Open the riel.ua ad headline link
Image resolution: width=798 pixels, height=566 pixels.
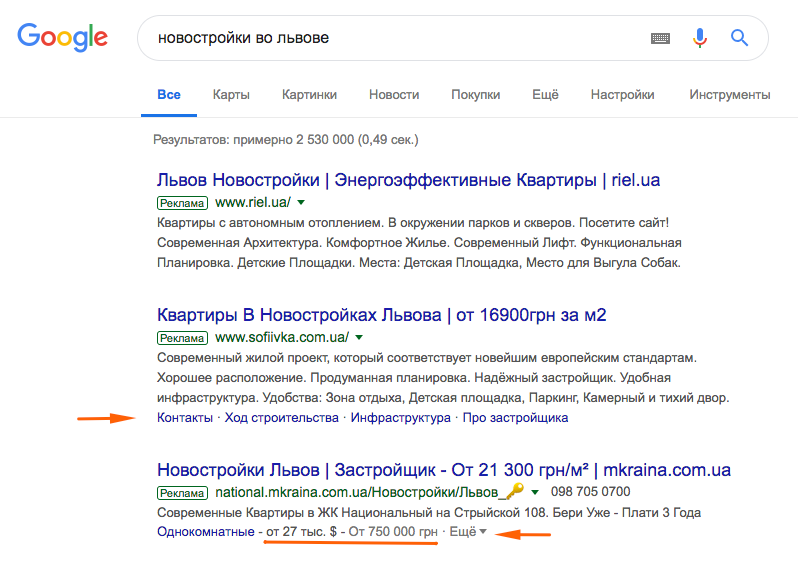pyautogui.click(x=408, y=181)
